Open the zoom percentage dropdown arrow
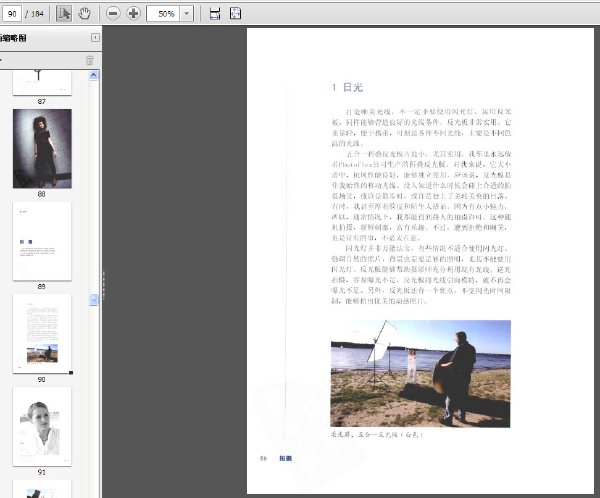This screenshot has height=498, width=600. pos(186,14)
